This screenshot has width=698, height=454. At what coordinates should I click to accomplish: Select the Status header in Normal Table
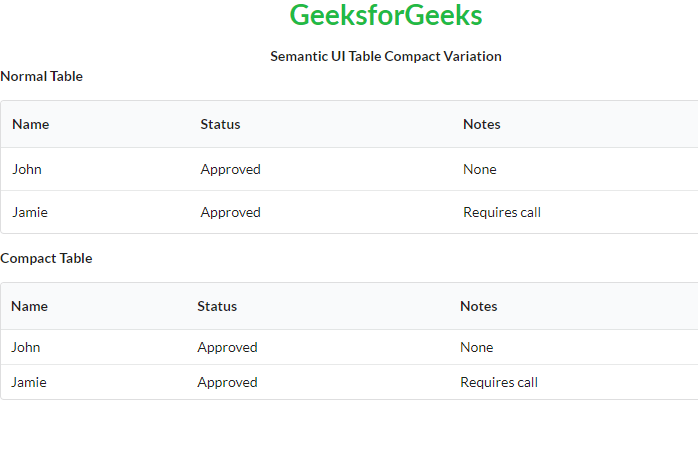[x=220, y=124]
